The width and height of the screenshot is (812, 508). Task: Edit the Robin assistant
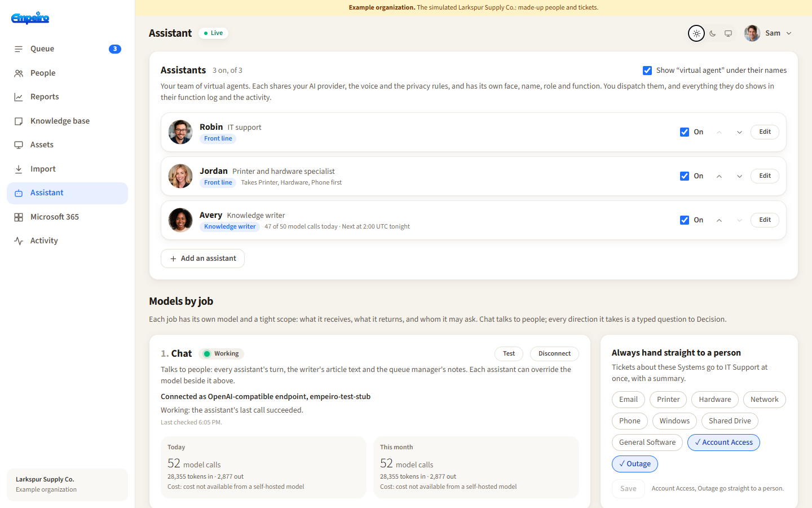click(x=765, y=132)
